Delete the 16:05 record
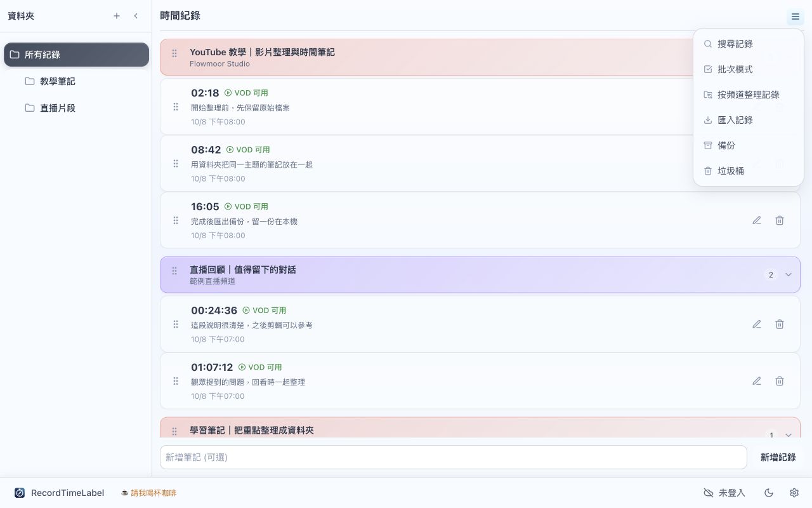 coord(780,220)
